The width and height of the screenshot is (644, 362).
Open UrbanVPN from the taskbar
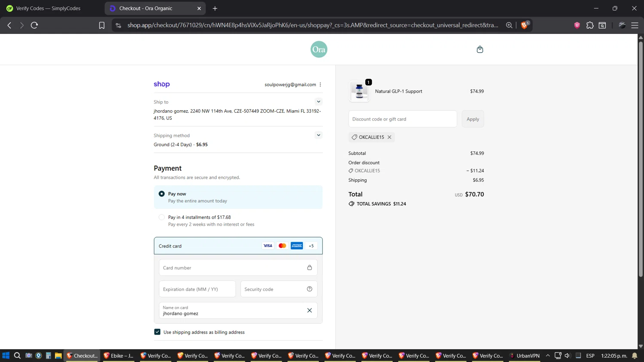click(x=525, y=356)
